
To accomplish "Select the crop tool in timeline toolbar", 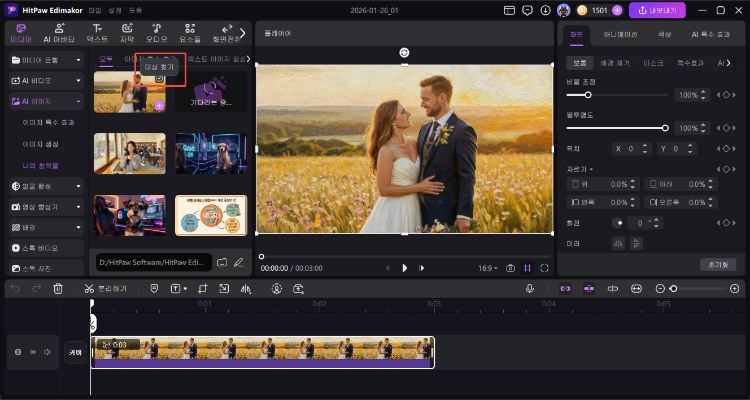I will pyautogui.click(x=203, y=288).
